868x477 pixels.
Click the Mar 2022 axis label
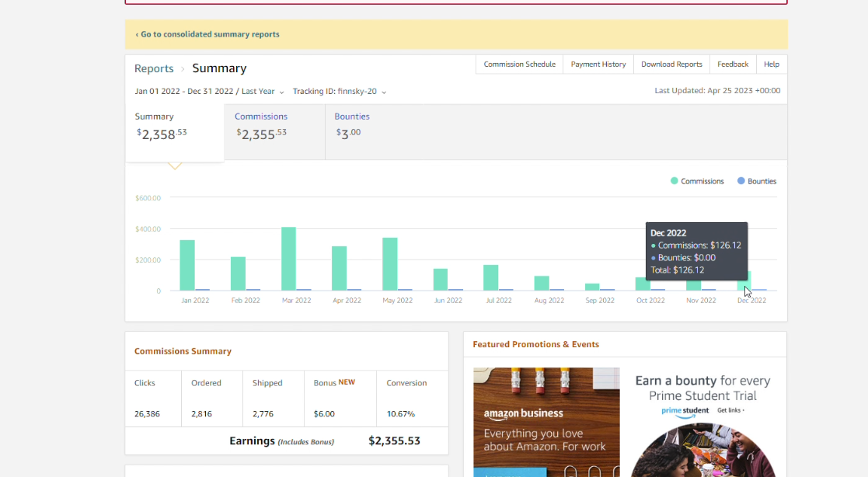point(296,301)
